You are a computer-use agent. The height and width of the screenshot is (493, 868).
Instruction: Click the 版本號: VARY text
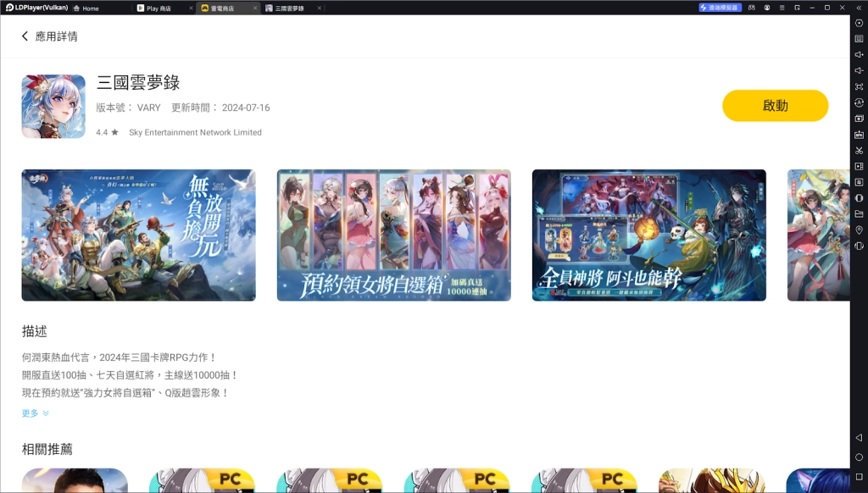coord(129,108)
